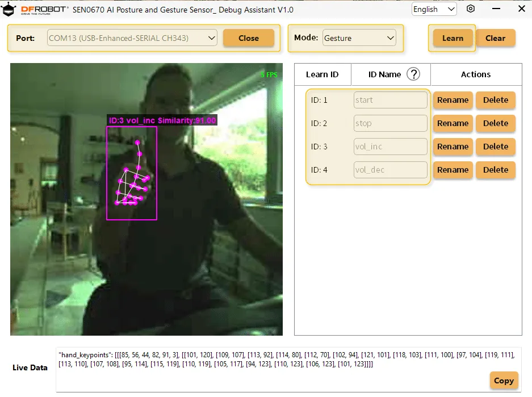
Task: Rename the vol_inc gesture
Action: click(x=453, y=147)
